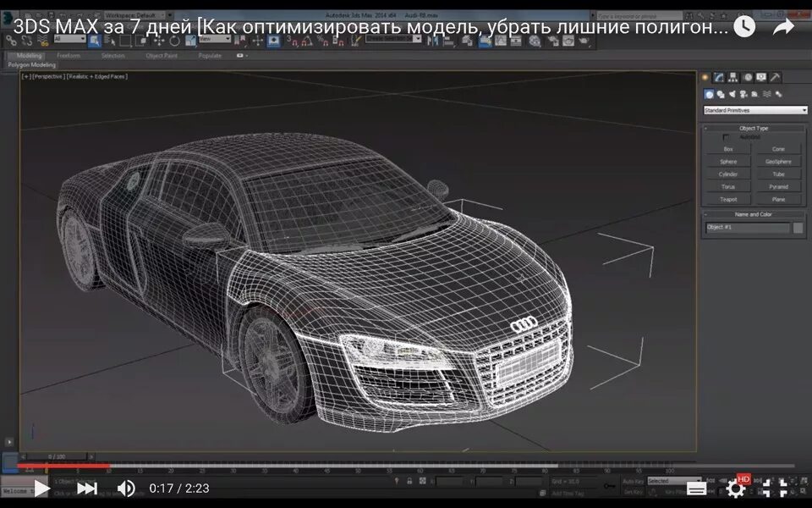Activate the Select and Move tool
This screenshot has height=508, width=812.
click(x=158, y=41)
